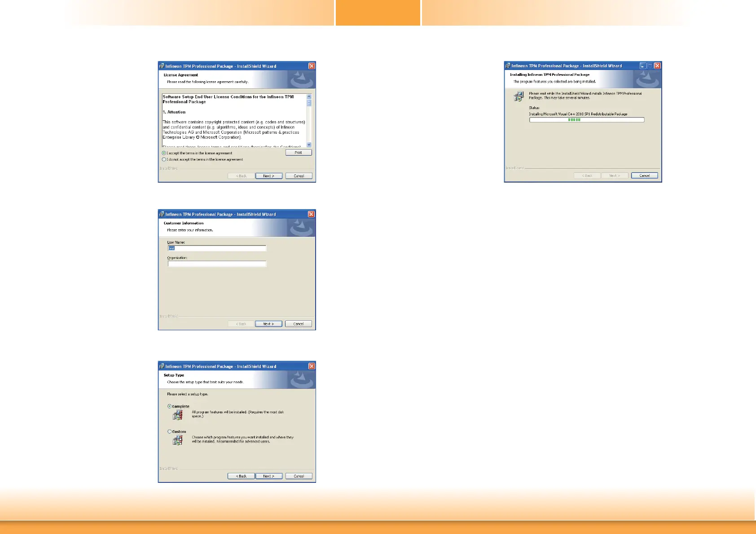
Task: Close the Setup Type wizard window
Action: click(x=312, y=366)
